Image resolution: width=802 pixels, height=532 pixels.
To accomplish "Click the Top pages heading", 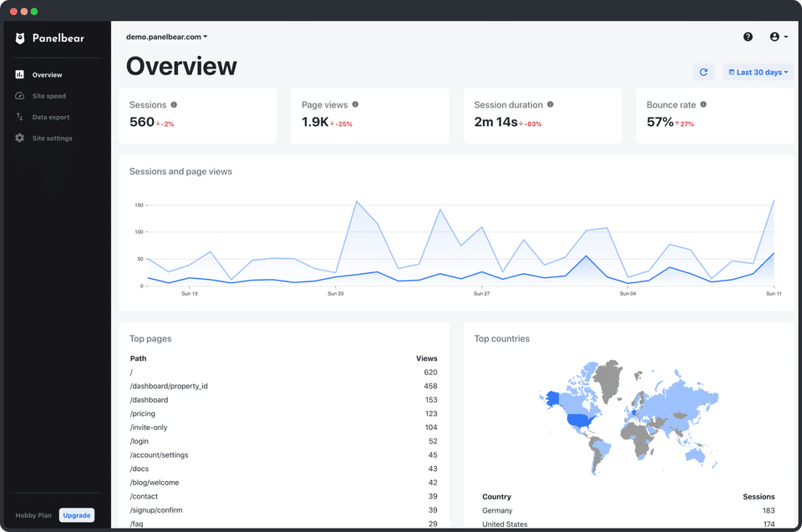I will tap(150, 338).
